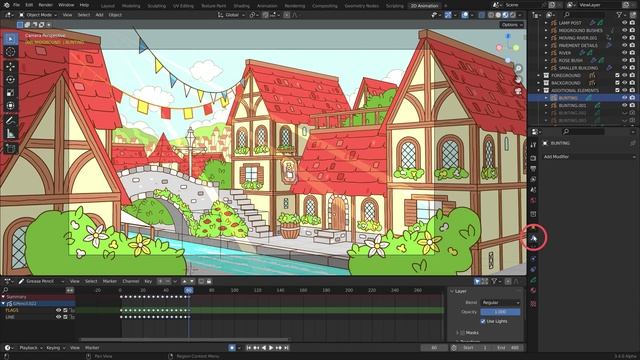Select the Annotate tool
This screenshot has width=640, height=360.
(11, 120)
